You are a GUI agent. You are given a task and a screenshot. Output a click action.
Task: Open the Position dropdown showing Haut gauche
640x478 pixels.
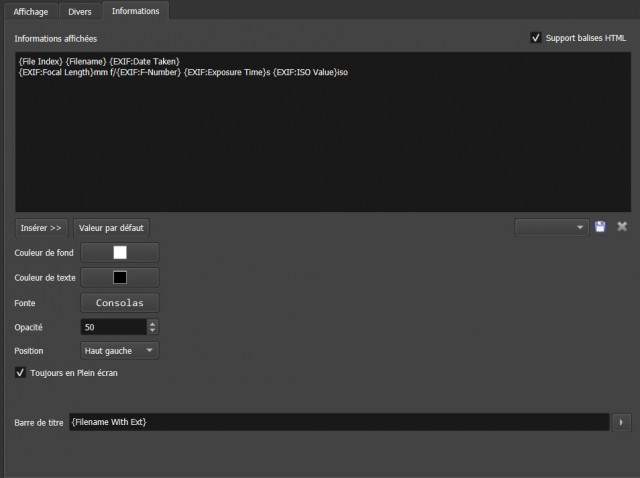tap(120, 351)
